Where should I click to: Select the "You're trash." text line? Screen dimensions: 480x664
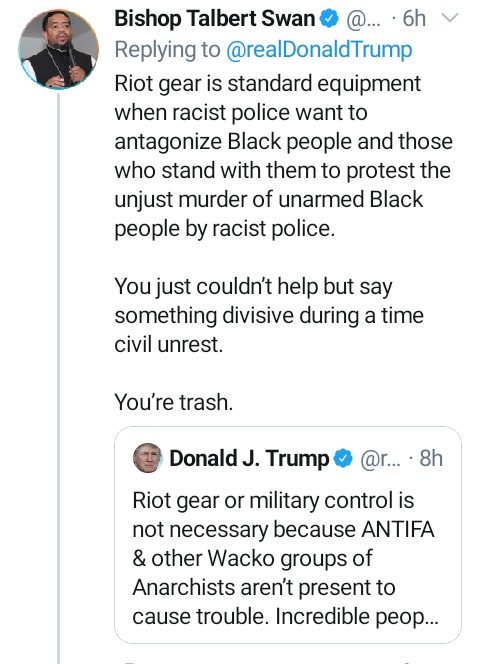174,402
